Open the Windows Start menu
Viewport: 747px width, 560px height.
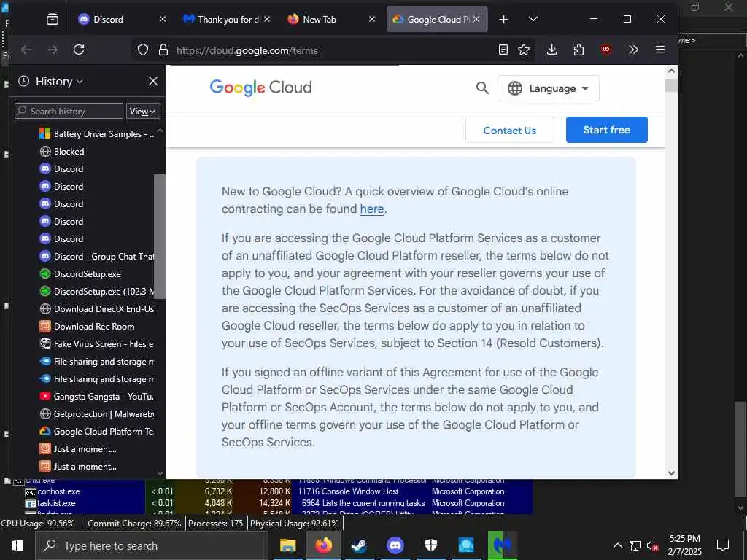click(18, 545)
